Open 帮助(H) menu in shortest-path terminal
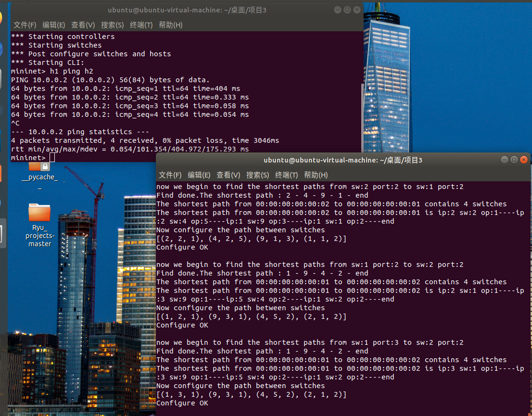 click(x=316, y=175)
